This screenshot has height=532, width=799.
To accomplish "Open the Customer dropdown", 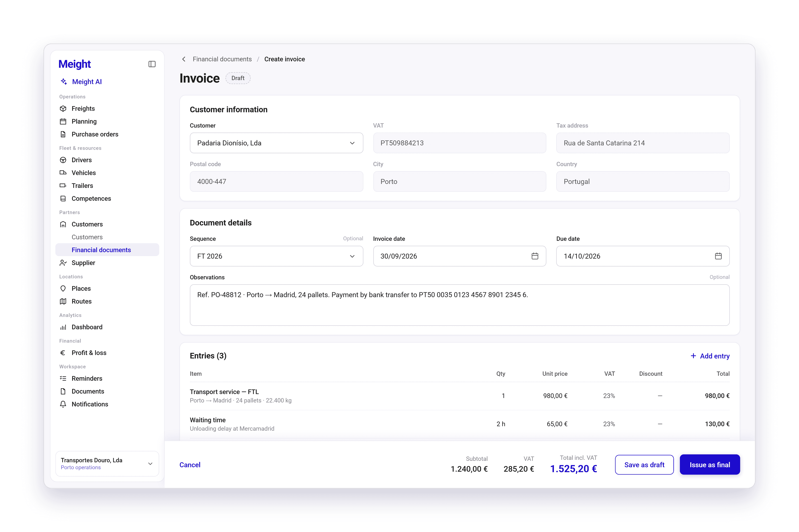I will (276, 143).
